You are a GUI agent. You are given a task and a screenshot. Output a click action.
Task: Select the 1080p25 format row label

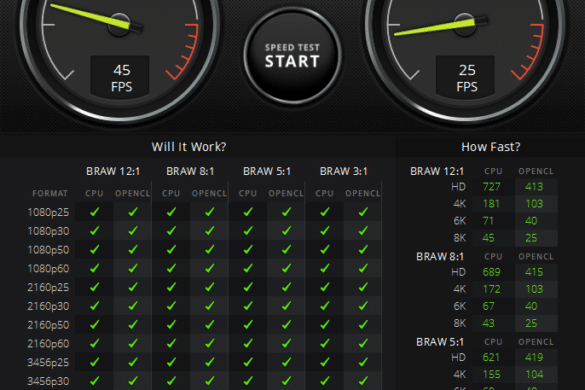click(x=48, y=212)
